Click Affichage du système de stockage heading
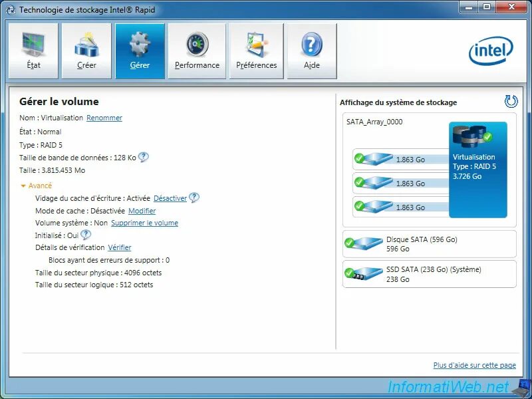Image resolution: width=532 pixels, height=399 pixels. click(x=398, y=102)
